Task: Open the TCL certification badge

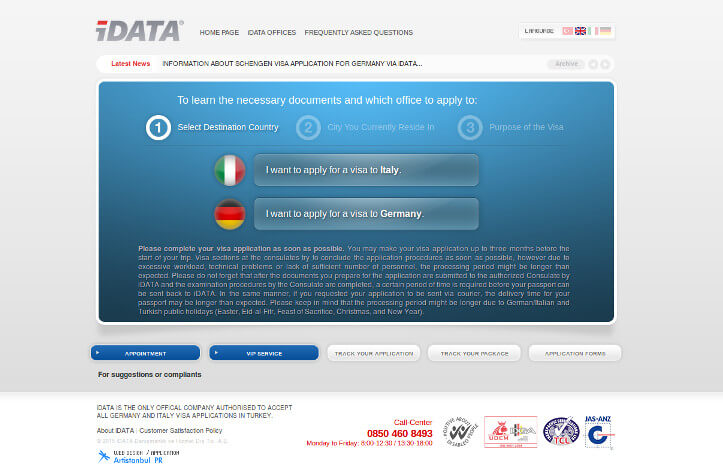Action: pyautogui.click(x=561, y=431)
